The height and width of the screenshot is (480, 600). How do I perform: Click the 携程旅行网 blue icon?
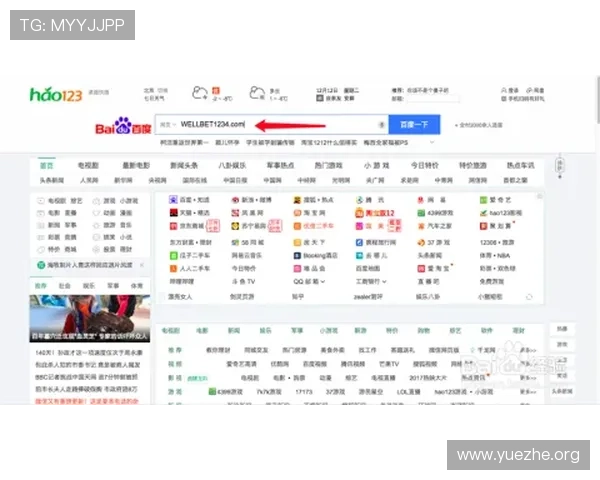coord(359,242)
